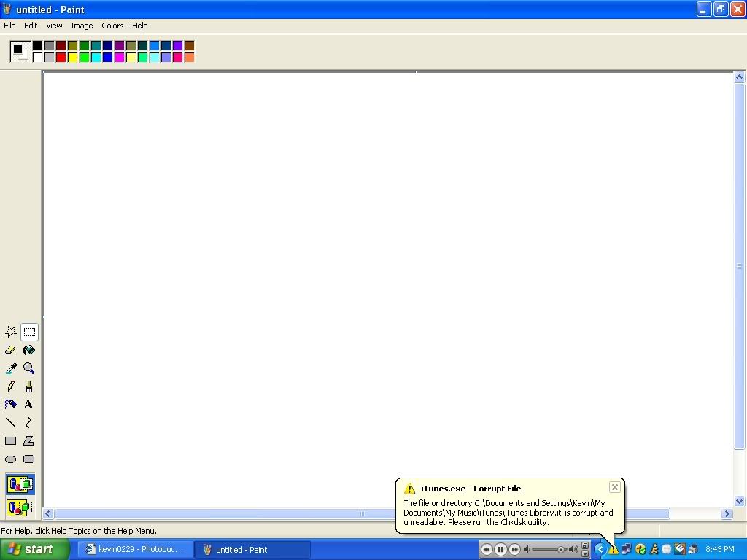Open the Colors menu
This screenshot has width=747, height=560.
click(x=112, y=26)
